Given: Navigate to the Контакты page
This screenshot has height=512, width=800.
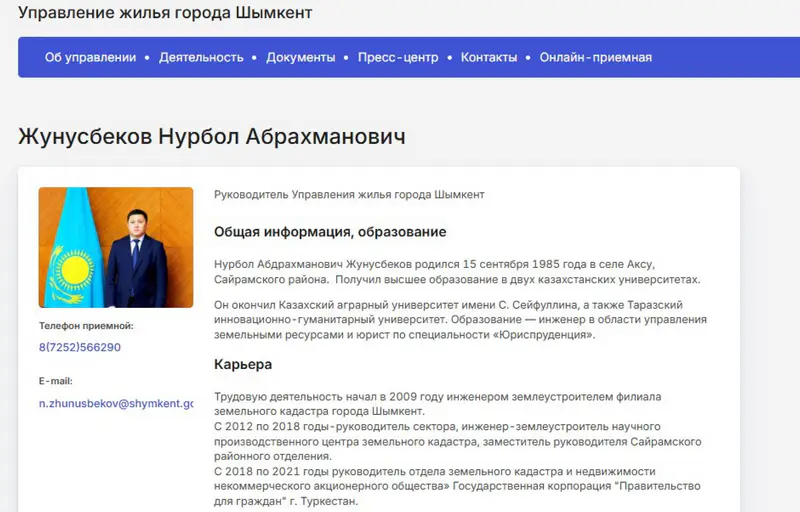Looking at the screenshot, I should tap(489, 57).
